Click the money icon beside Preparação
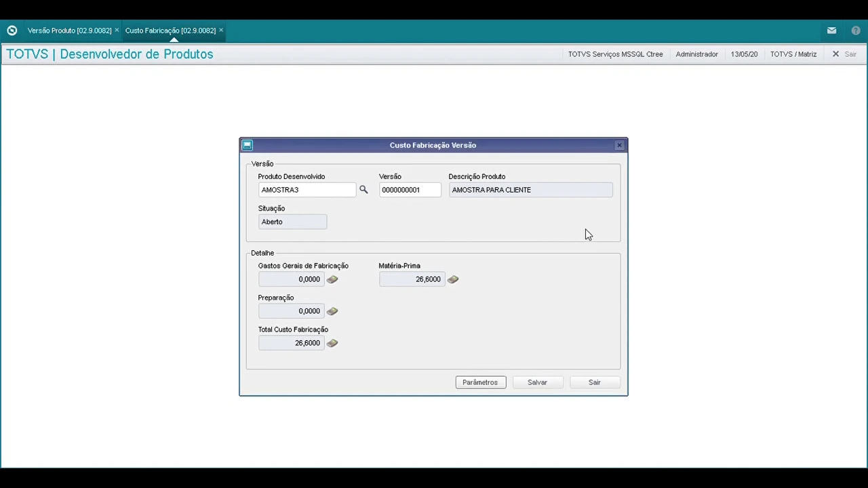The width and height of the screenshot is (868, 488). click(x=332, y=311)
